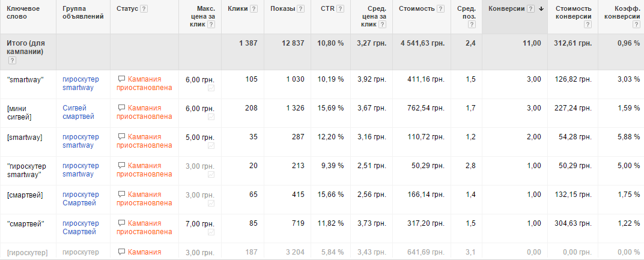The height and width of the screenshot is (260, 644).
Task: Click the question mark beside Показы
Action: click(300, 9)
